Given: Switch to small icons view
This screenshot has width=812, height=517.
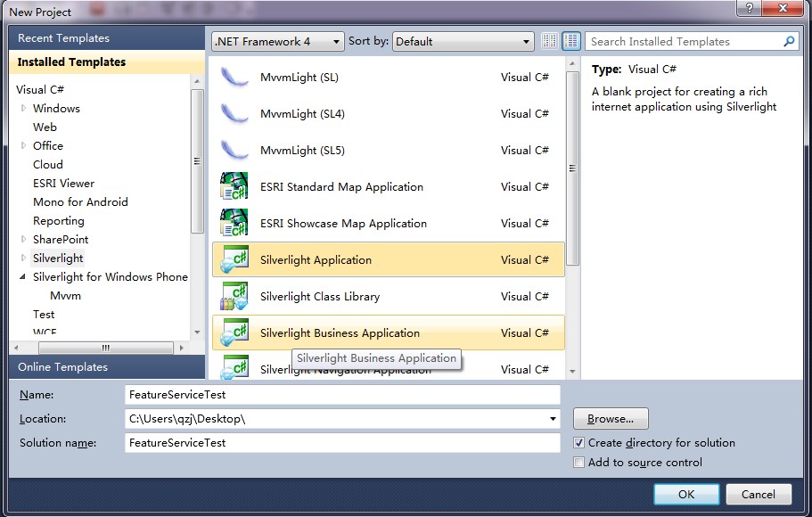Looking at the screenshot, I should point(549,41).
